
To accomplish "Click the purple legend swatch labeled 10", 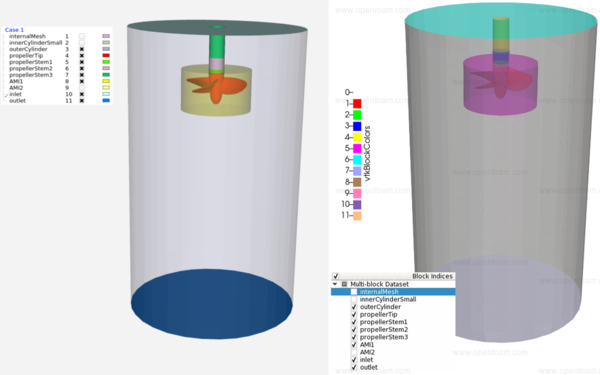I will (357, 204).
